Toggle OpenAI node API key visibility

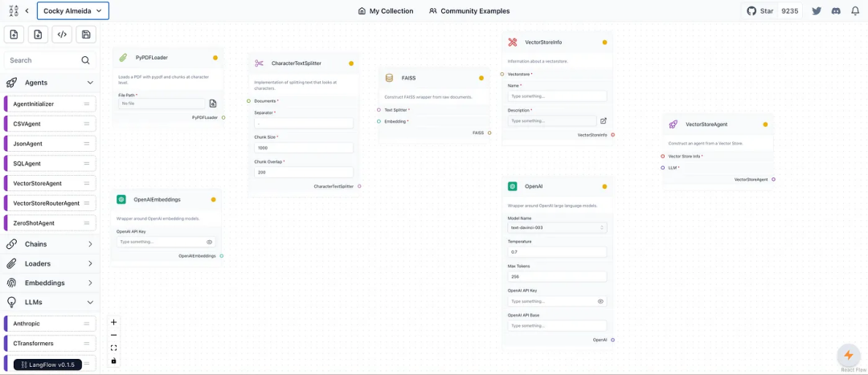600,301
